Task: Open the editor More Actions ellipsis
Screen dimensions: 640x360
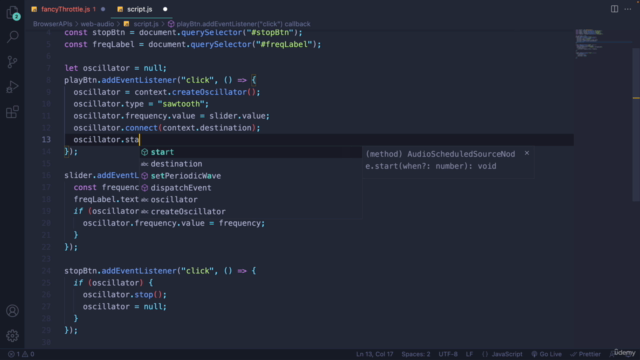Action: click(x=628, y=9)
